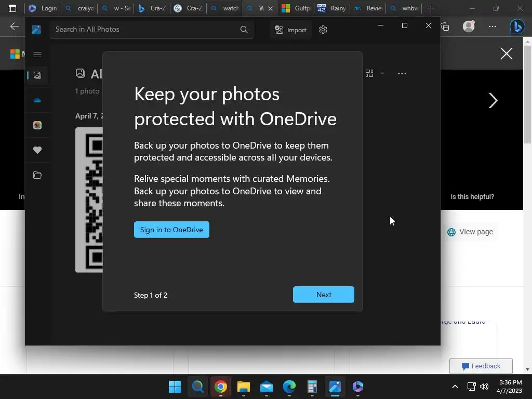Image resolution: width=532 pixels, height=399 pixels.
Task: Click View page link in Edge
Action: (471, 232)
